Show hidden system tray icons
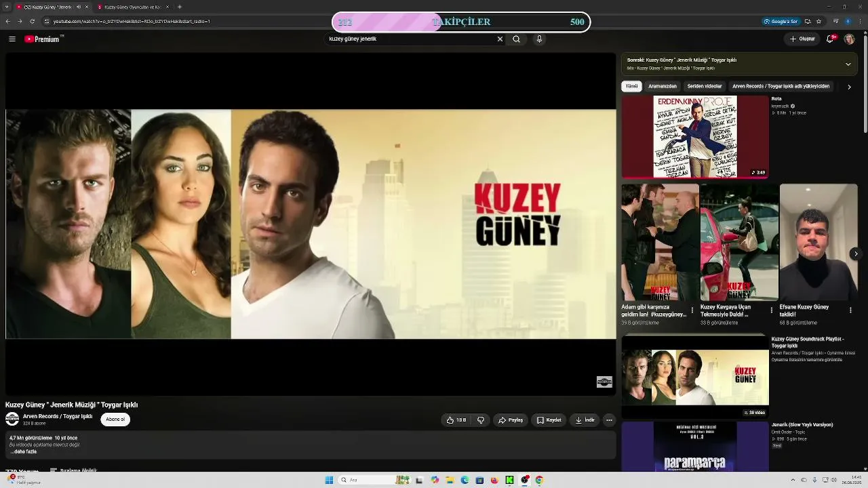This screenshot has height=488, width=868. click(x=794, y=480)
